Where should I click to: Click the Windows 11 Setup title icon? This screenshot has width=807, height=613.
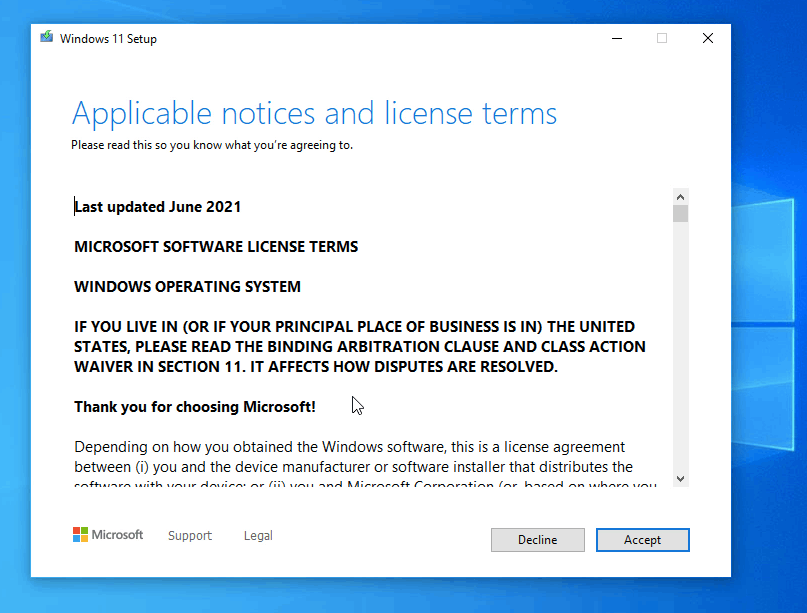tap(47, 37)
